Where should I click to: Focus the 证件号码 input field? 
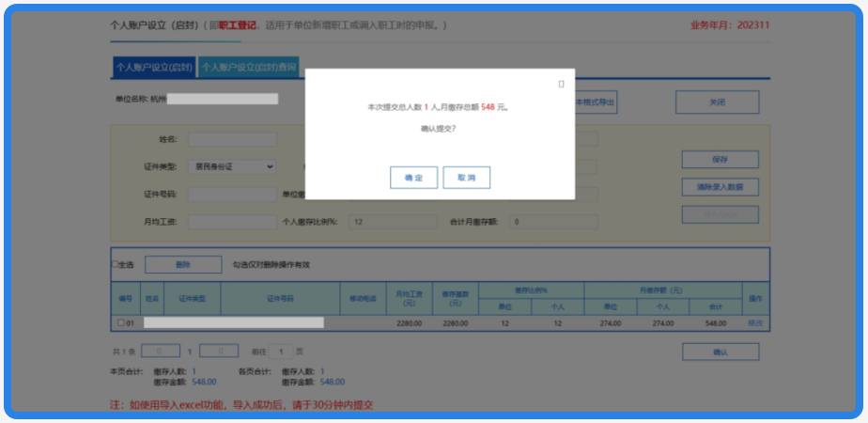click(x=232, y=195)
